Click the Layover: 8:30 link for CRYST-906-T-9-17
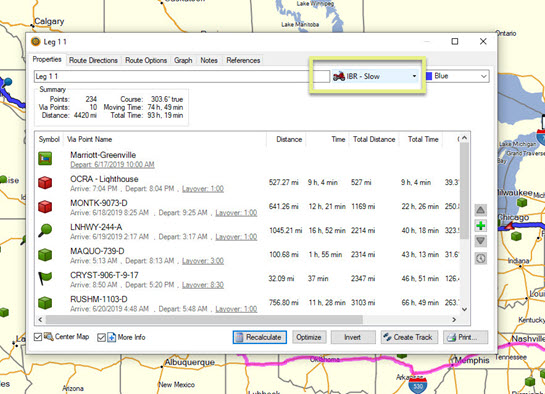 (x=203, y=285)
